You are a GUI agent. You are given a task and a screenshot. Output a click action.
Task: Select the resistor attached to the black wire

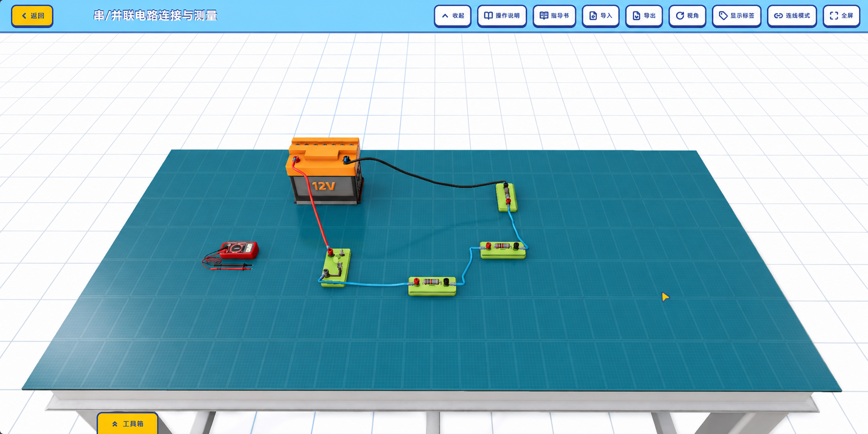(x=507, y=197)
